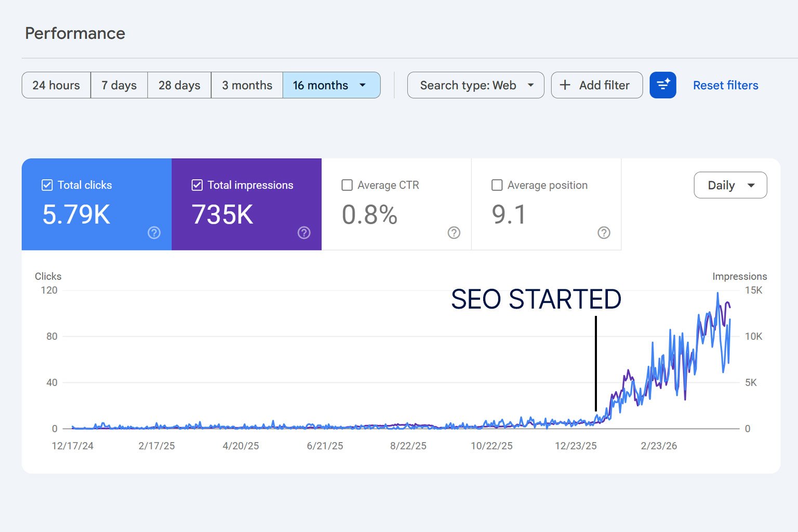Click the blue filter sparkle icon button
The width and height of the screenshot is (798, 532).
[662, 85]
